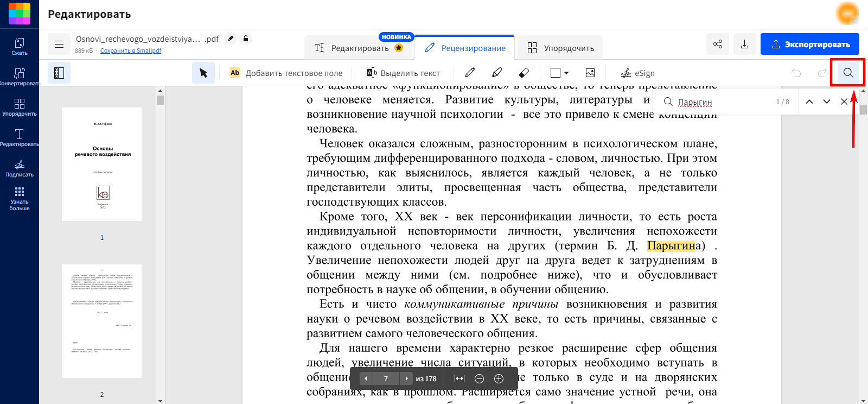Rename file with pencil icon

[x=231, y=39]
